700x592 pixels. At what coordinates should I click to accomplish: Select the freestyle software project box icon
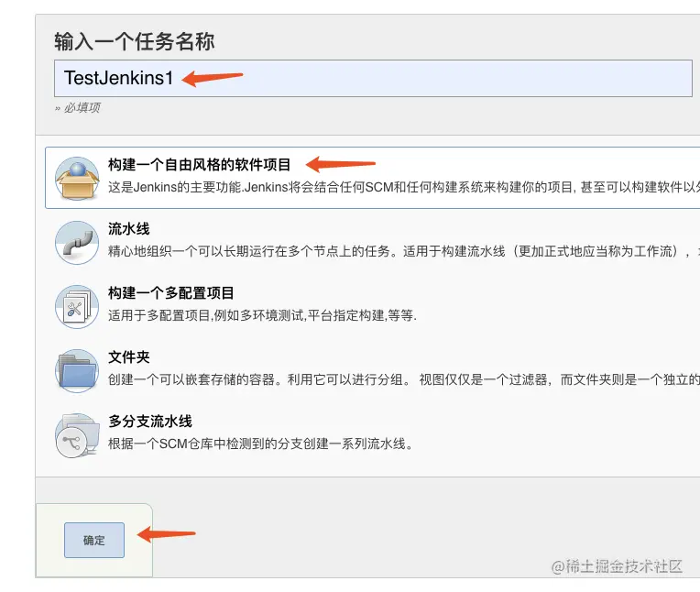(77, 178)
